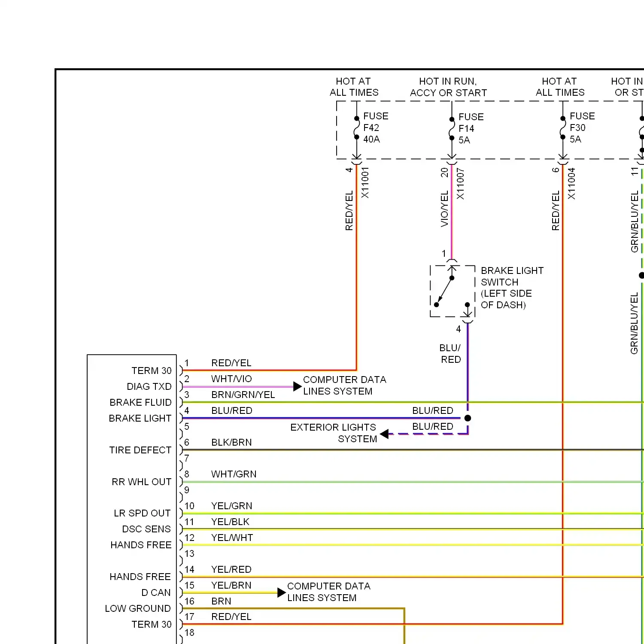Click COMPUTER DATA LINES SYSTEM near pin 2

click(345, 386)
